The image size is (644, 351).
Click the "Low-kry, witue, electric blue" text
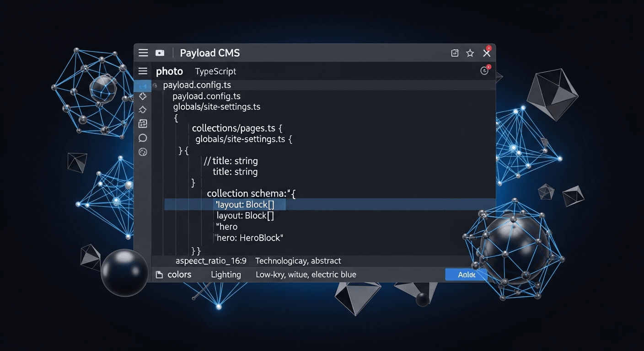306,275
